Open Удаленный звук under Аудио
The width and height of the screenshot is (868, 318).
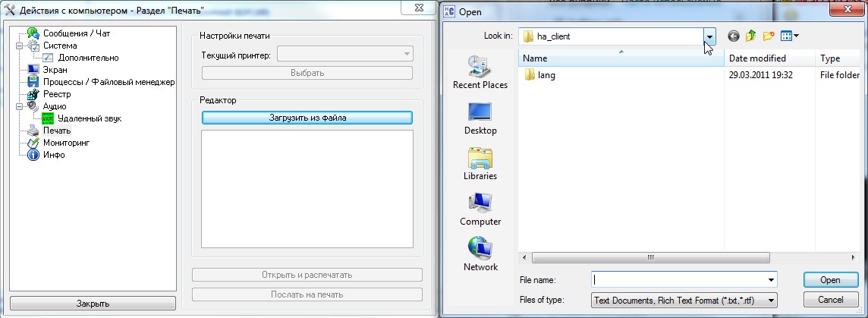[x=89, y=118]
